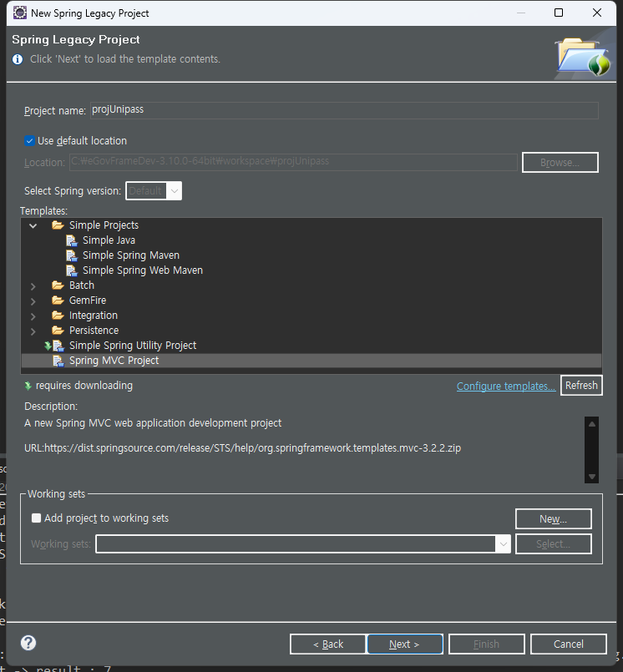Click the help question mark icon
This screenshot has height=672, width=623.
pyautogui.click(x=28, y=643)
